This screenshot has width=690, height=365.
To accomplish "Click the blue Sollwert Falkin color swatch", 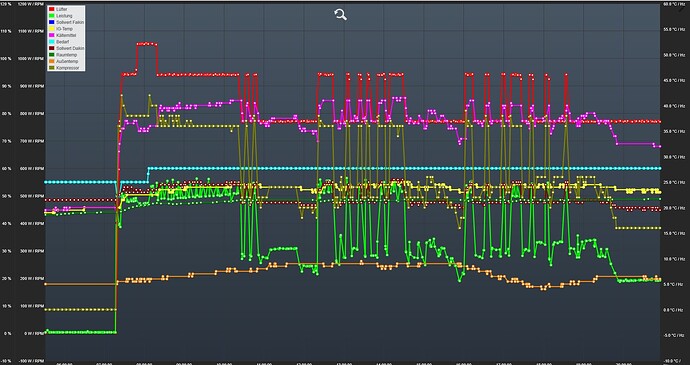I will (x=51, y=22).
